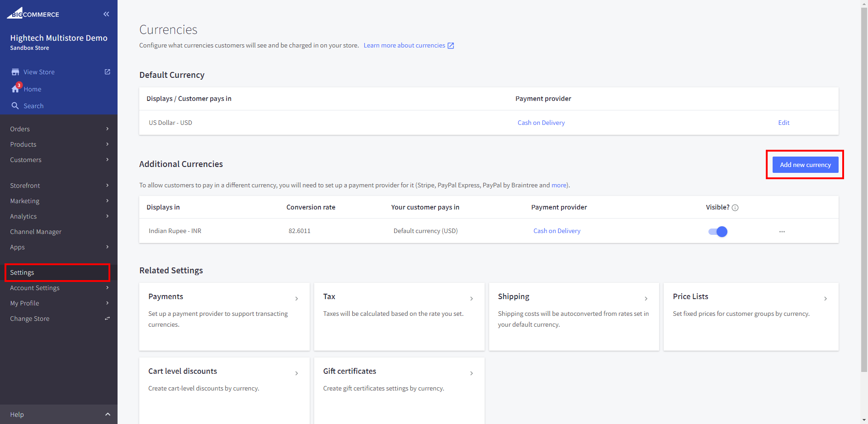Click the Change Store swap icon
The width and height of the screenshot is (868, 424).
pyautogui.click(x=107, y=319)
